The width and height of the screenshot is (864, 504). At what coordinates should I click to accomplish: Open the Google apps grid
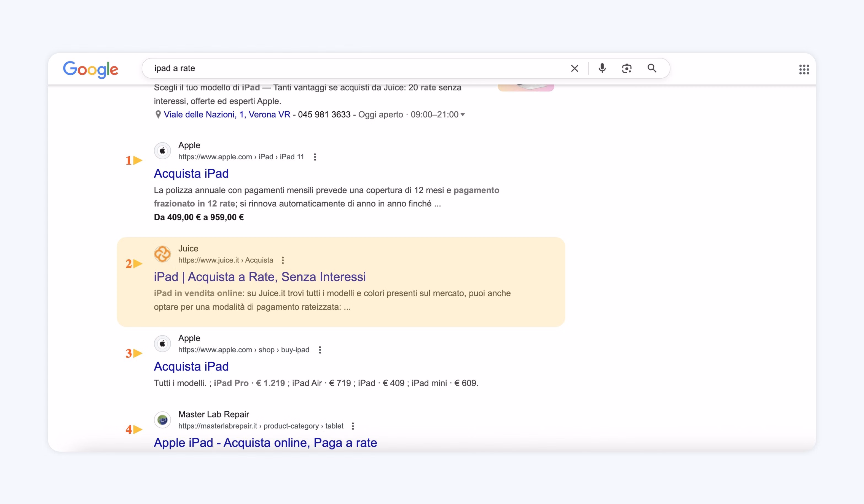pyautogui.click(x=804, y=69)
